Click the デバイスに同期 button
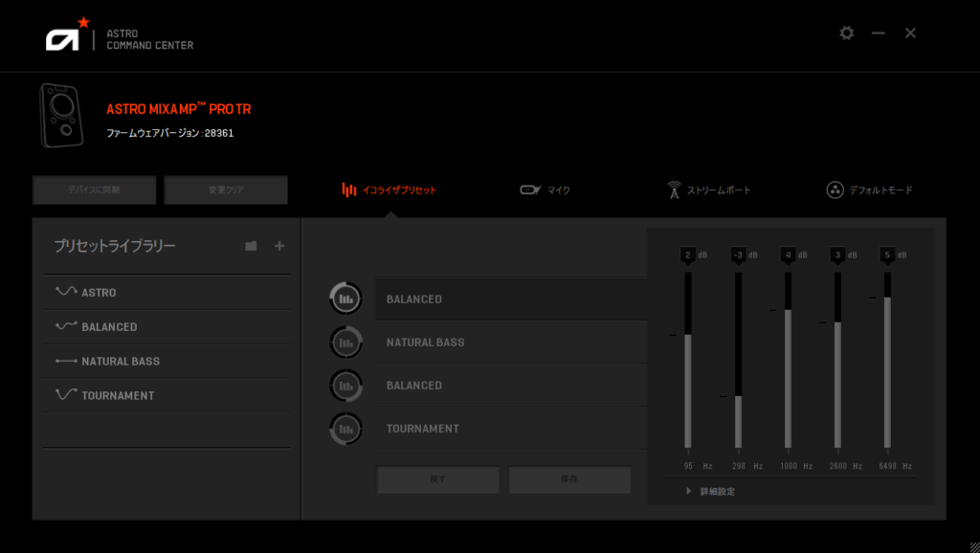Image resolution: width=980 pixels, height=553 pixels. pyautogui.click(x=95, y=190)
